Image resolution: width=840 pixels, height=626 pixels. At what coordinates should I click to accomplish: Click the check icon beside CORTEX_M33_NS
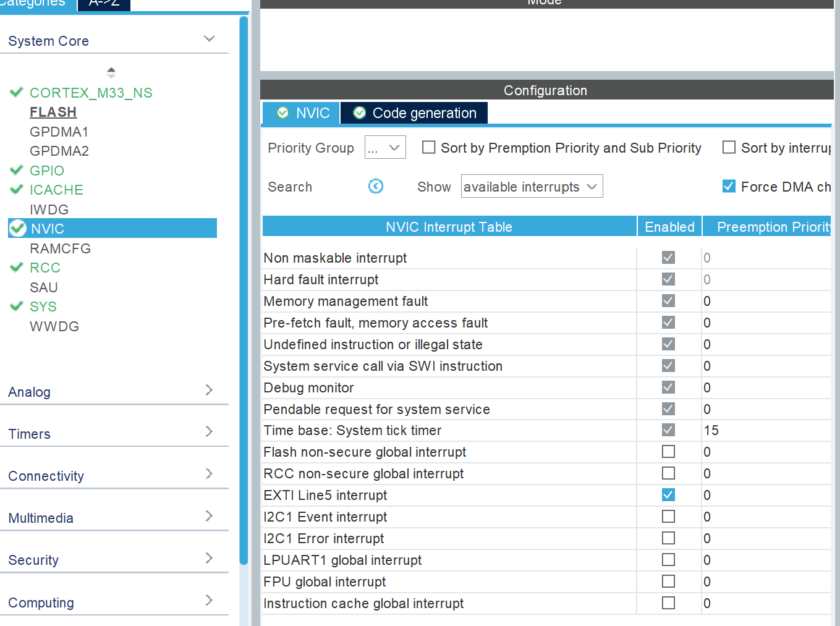point(16,92)
